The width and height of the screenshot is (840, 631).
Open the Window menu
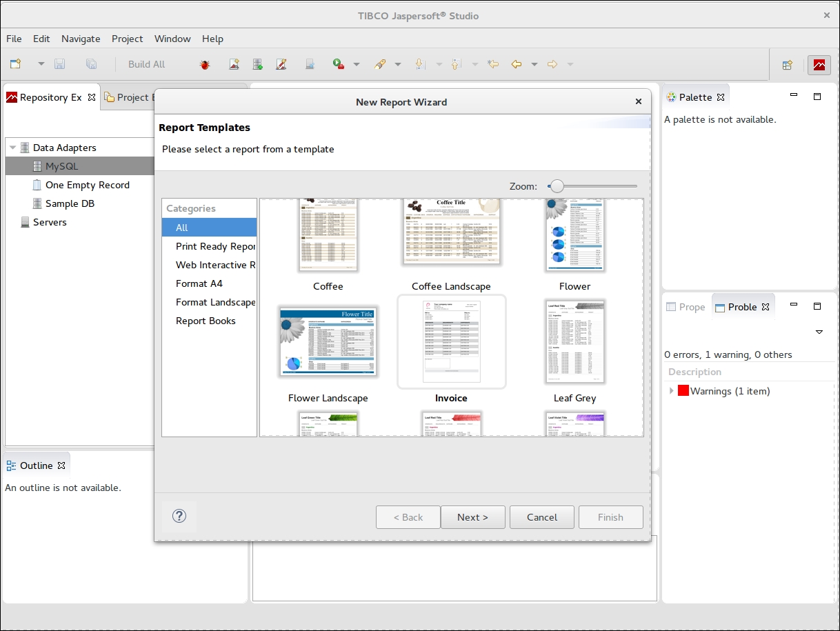tap(172, 39)
